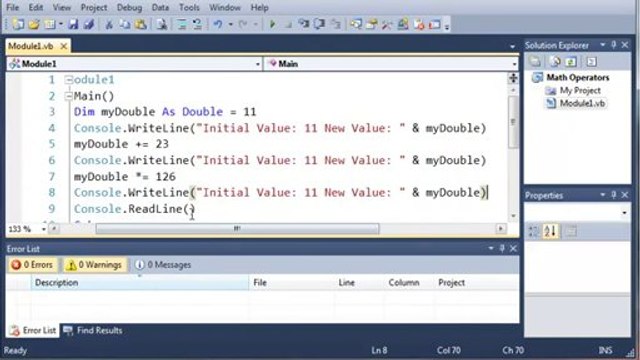640x360 pixels.
Task: Select Module1.vb in Solution Explorer
Action: [582, 104]
